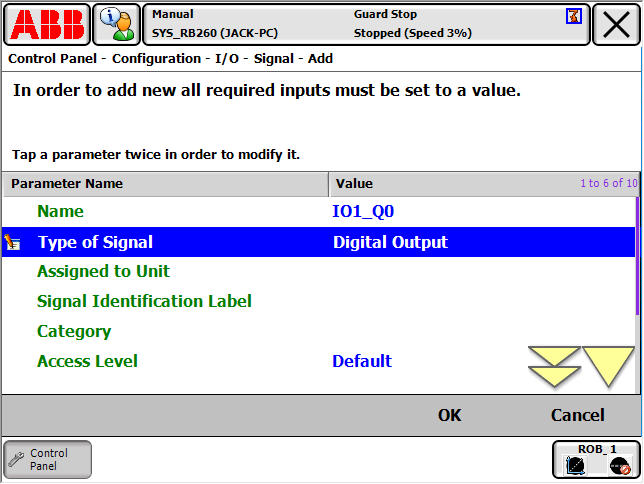Select the Category parameter row

click(319, 332)
